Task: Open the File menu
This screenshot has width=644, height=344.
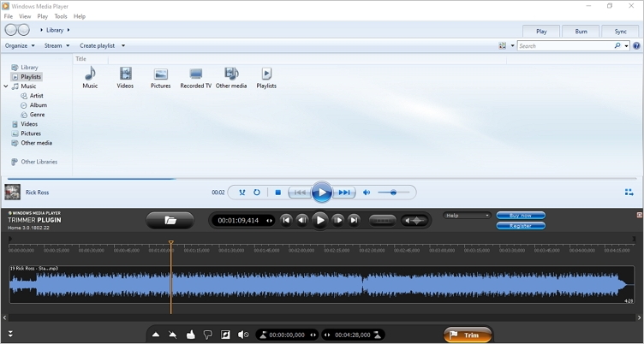Action: [9, 16]
